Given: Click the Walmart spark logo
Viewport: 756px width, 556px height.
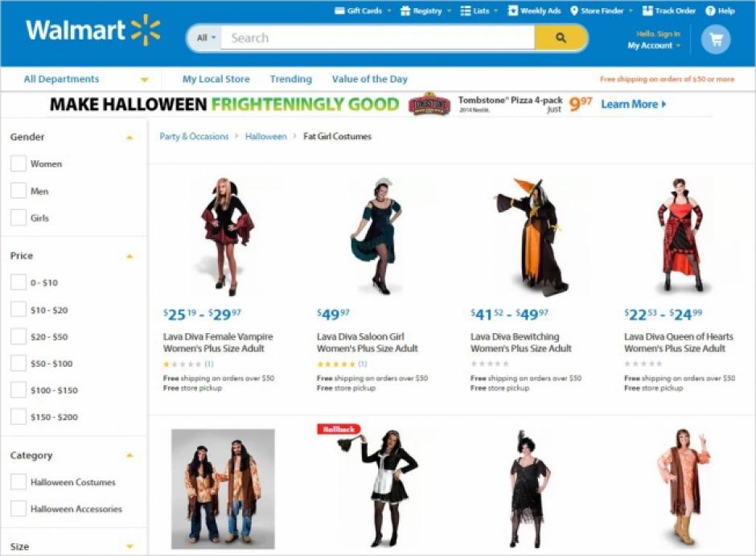Looking at the screenshot, I should tap(146, 30).
